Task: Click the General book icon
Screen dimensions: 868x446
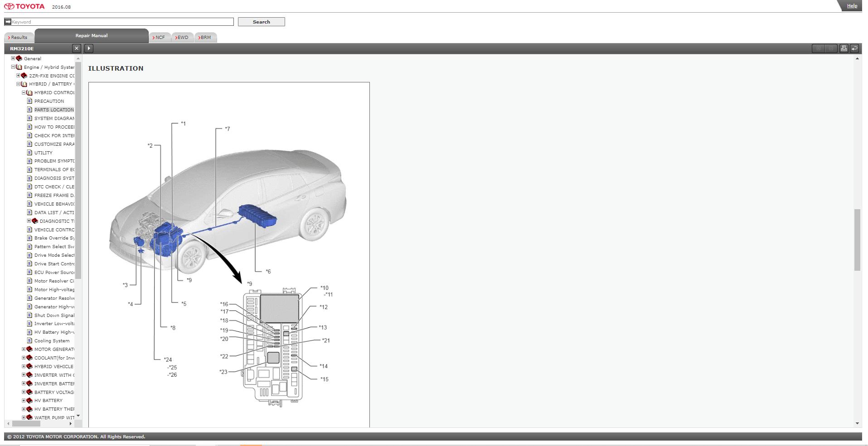Action: pyautogui.click(x=19, y=58)
